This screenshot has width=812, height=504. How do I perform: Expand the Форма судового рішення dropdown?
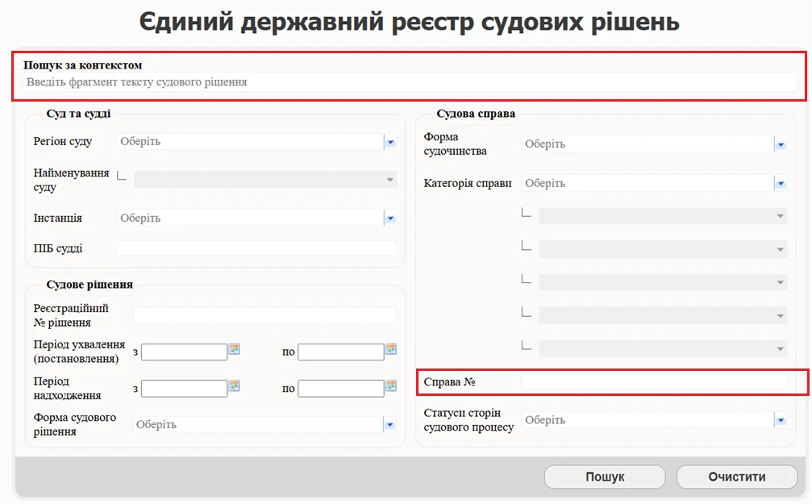(x=389, y=425)
